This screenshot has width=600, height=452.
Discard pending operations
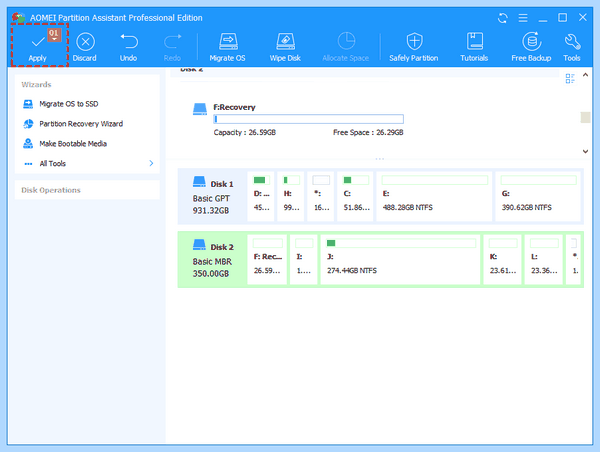pyautogui.click(x=85, y=47)
